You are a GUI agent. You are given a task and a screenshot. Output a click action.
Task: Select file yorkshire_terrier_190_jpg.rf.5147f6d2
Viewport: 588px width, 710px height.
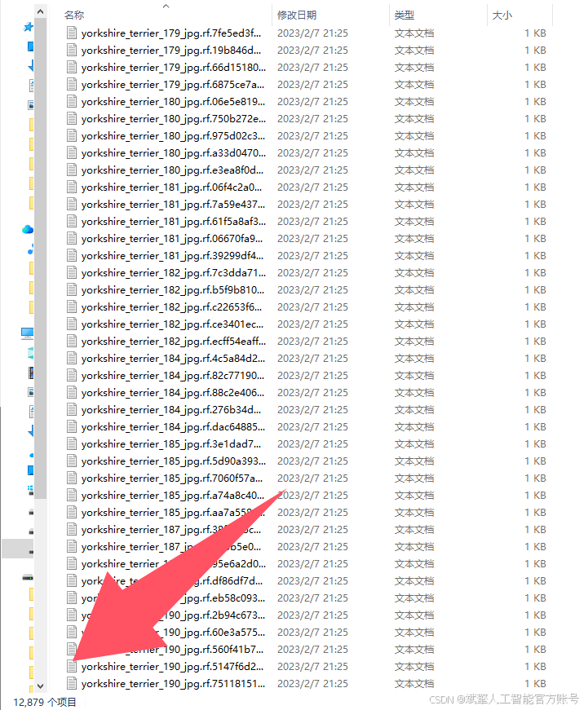click(x=172, y=667)
